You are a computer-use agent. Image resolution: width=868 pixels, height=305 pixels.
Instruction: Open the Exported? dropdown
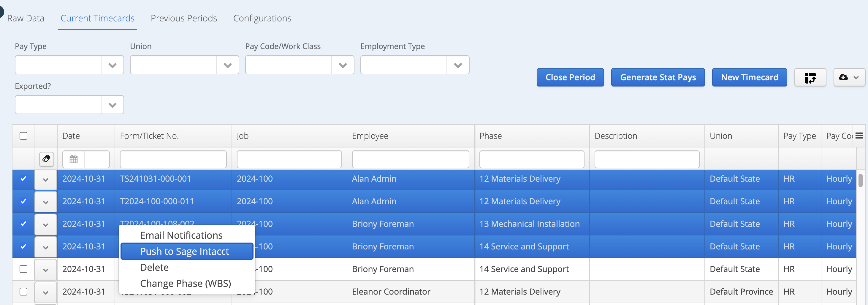pos(69,105)
